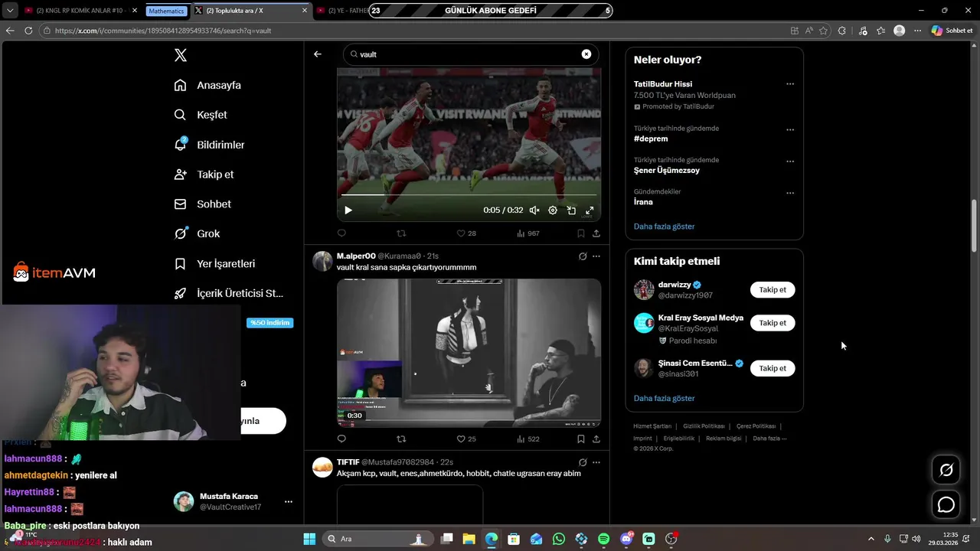Open Anasayfa from the sidebar
This screenshot has height=551, width=980.
[207, 85]
